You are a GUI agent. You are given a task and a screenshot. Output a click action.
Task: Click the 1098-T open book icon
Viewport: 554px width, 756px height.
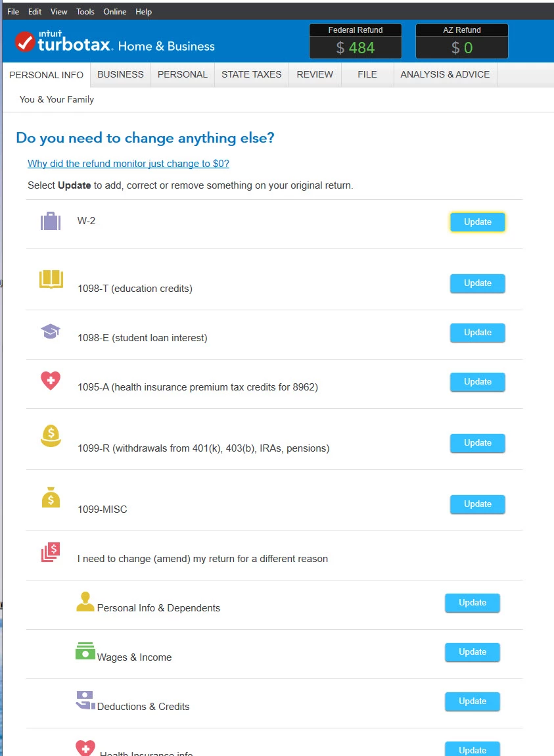click(51, 279)
